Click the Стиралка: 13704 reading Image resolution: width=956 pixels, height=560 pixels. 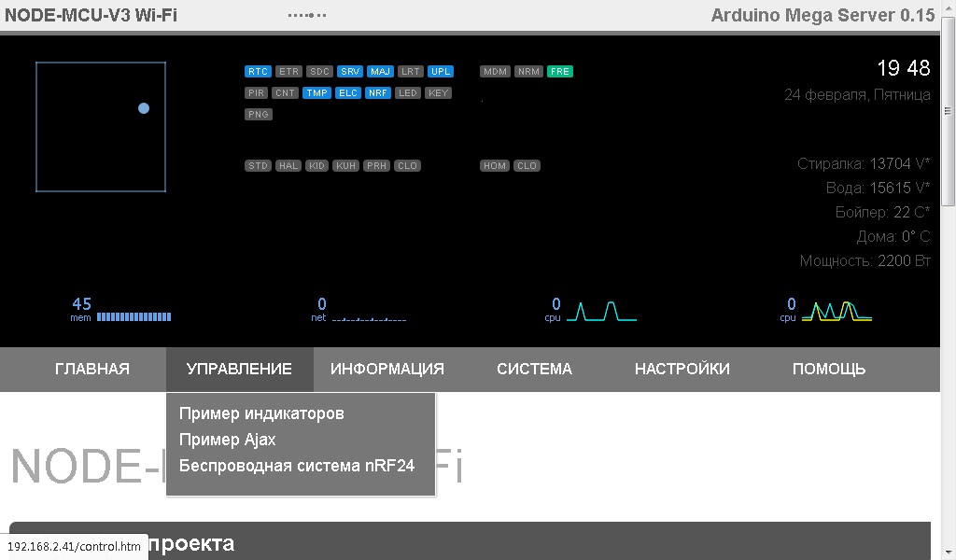[864, 164]
